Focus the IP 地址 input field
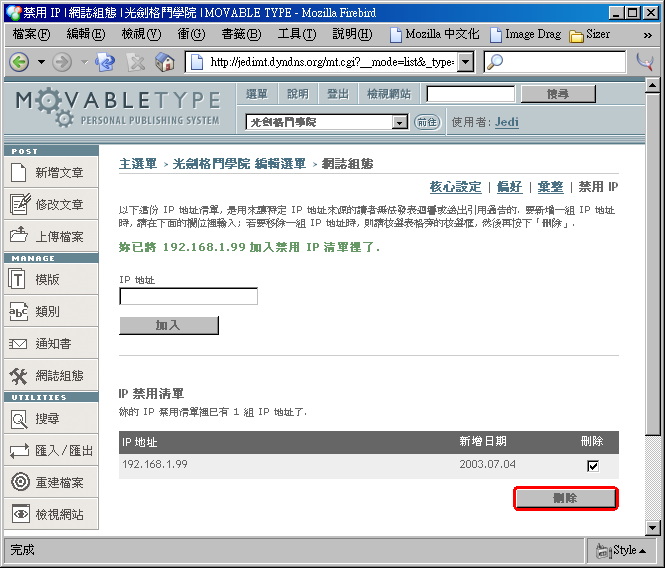 click(188, 296)
